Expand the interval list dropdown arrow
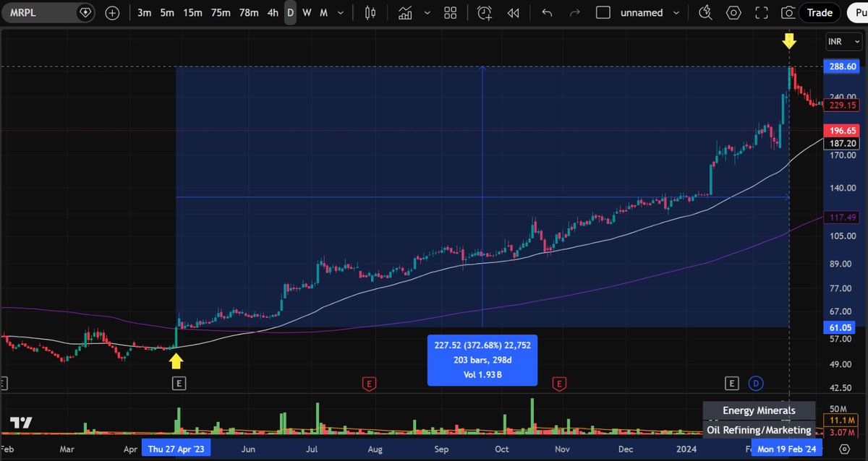 pyautogui.click(x=341, y=13)
